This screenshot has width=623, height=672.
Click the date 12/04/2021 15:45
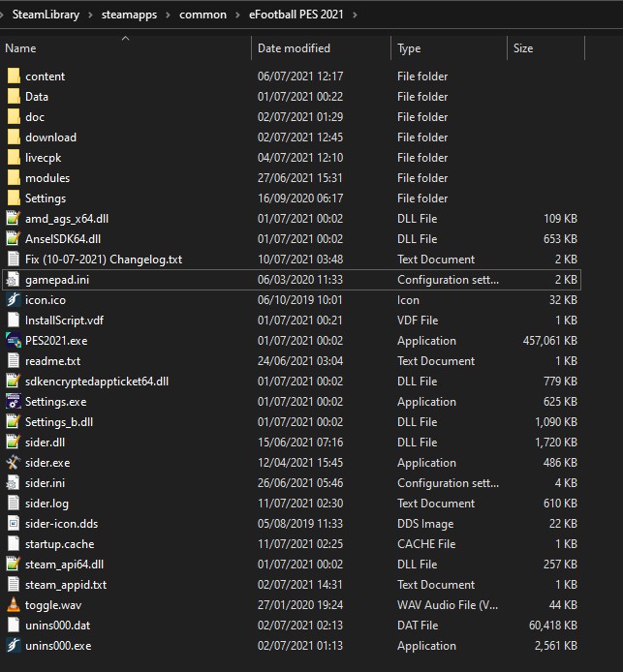point(300,463)
